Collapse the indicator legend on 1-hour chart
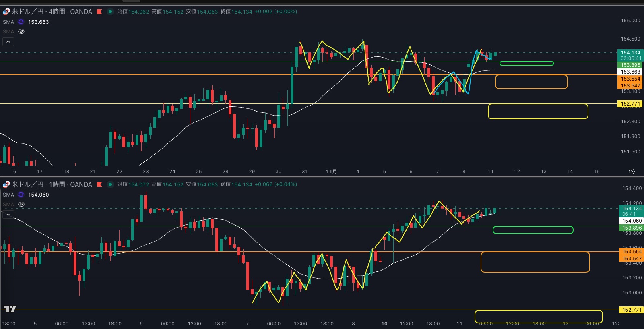The image size is (644, 329). [x=8, y=214]
